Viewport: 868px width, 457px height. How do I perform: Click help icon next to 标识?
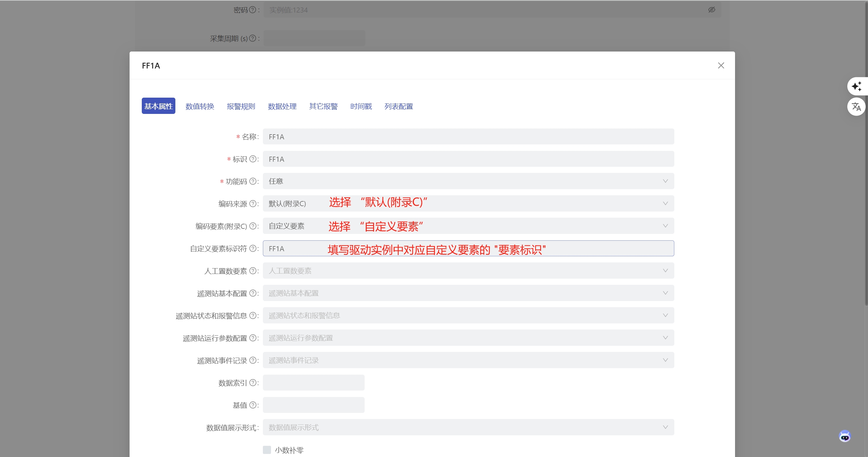click(253, 159)
